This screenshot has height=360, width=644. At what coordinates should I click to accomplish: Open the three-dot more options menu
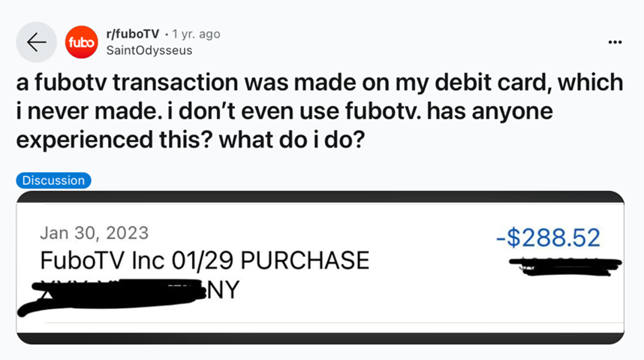[615, 42]
